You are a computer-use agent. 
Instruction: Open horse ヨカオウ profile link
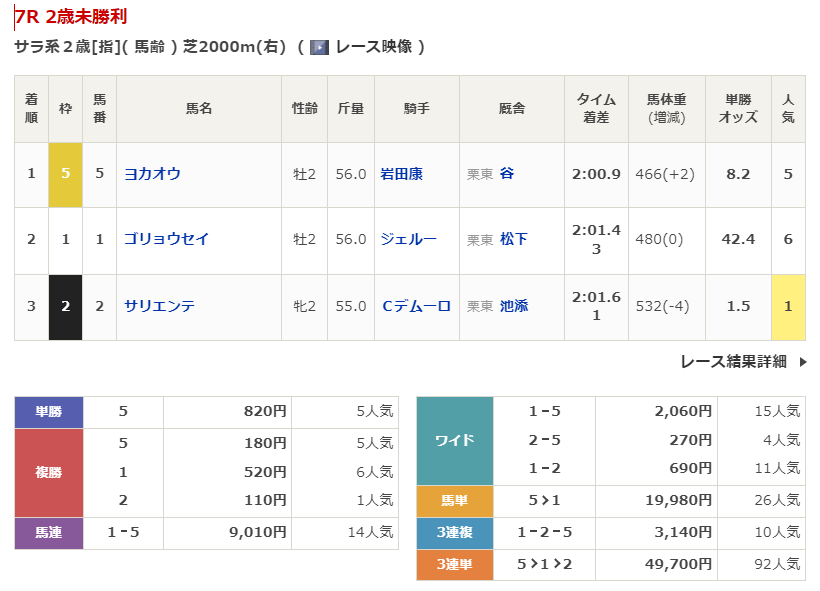tap(152, 174)
